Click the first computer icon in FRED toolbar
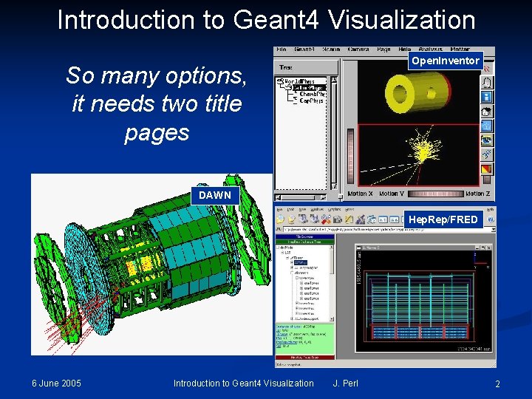The height and width of the screenshot is (399, 532). click(303, 219)
